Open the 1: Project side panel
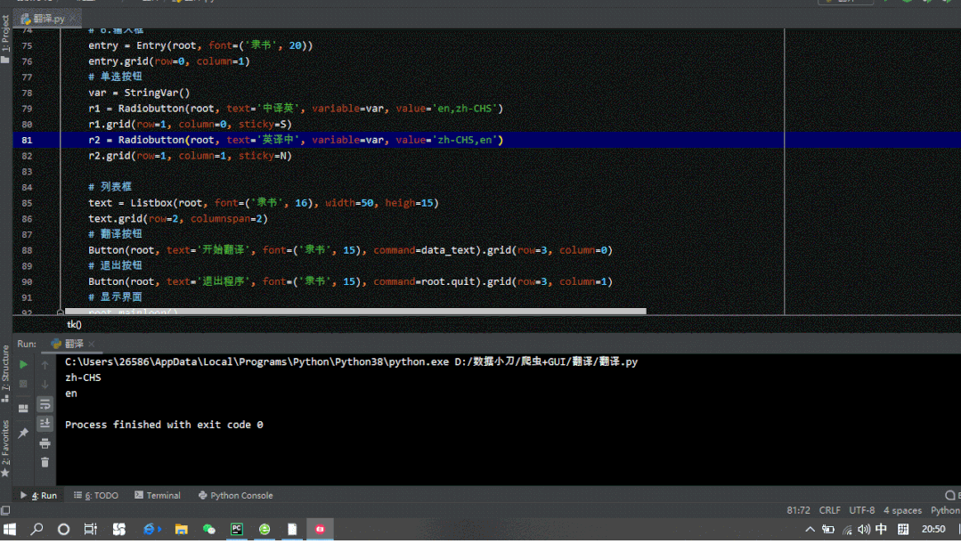The height and width of the screenshot is (560, 961). click(x=5, y=39)
